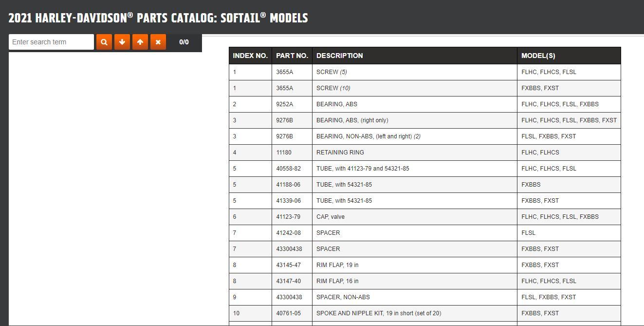Select part number 9252A cell

[x=285, y=104]
